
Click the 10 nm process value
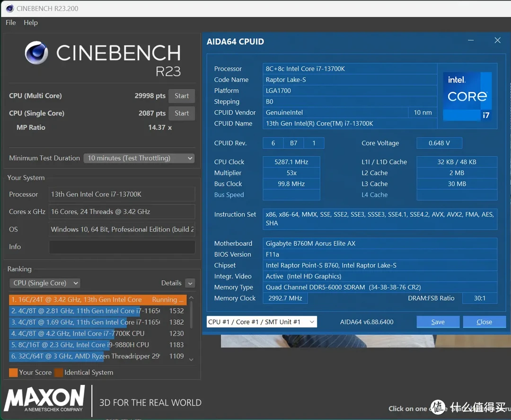click(x=423, y=113)
